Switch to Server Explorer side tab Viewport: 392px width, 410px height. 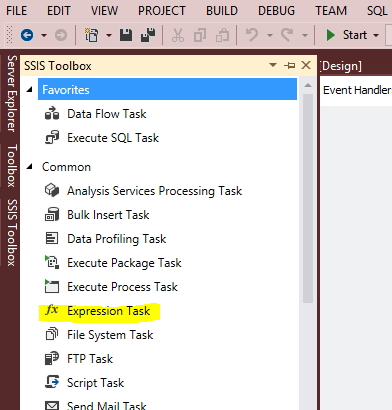(11, 93)
